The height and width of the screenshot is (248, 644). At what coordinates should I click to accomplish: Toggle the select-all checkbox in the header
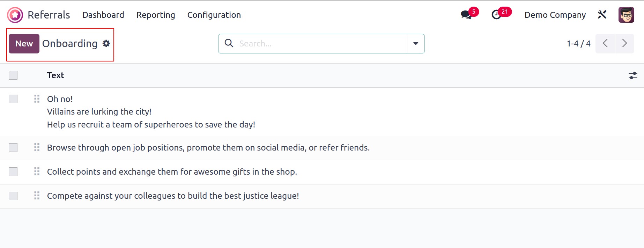(13, 75)
